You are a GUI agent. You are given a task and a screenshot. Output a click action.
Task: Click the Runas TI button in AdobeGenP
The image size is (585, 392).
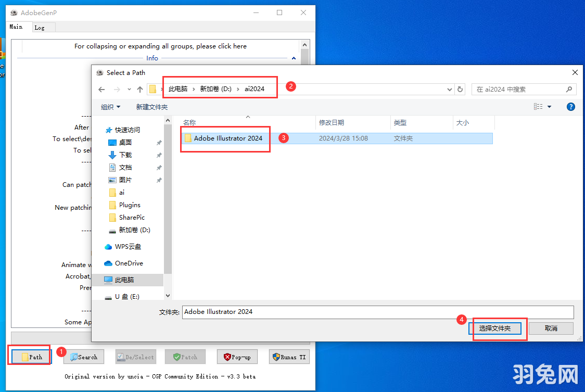click(289, 357)
